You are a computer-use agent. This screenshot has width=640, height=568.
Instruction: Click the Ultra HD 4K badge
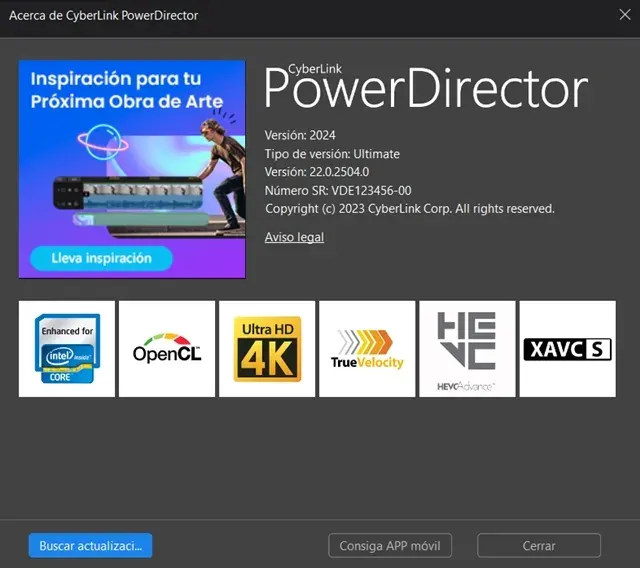click(267, 349)
